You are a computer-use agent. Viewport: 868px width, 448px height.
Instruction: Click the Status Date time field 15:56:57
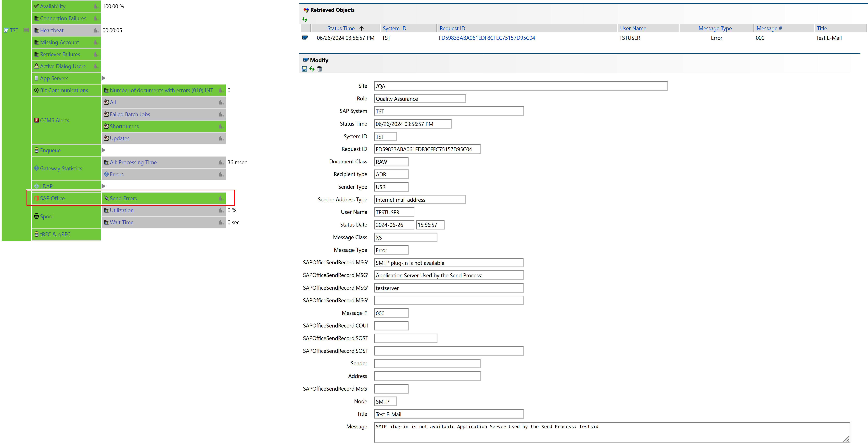[430, 225]
